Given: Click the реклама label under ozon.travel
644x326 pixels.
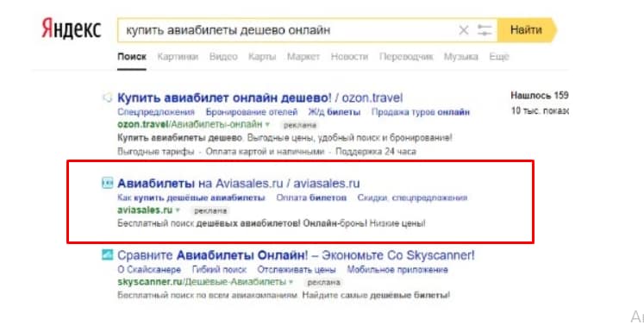Looking at the screenshot, I should click(300, 125).
